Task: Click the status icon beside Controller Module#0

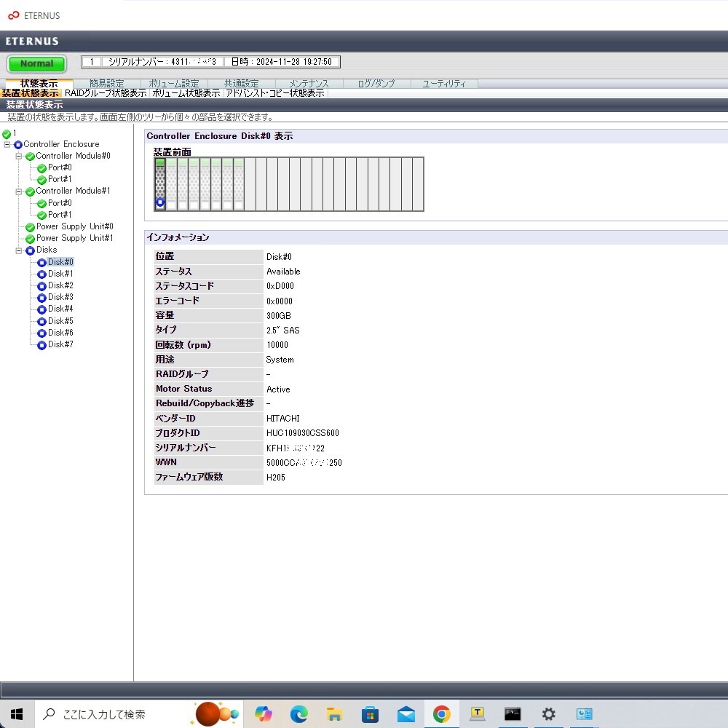Action: (30, 157)
